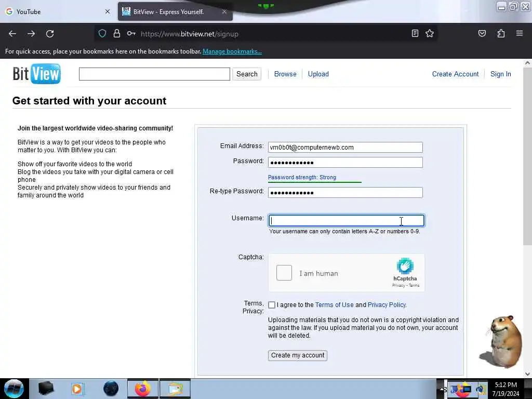Viewport: 532px width, 399px height.
Task: Open the Browse link in header
Action: [x=285, y=74]
